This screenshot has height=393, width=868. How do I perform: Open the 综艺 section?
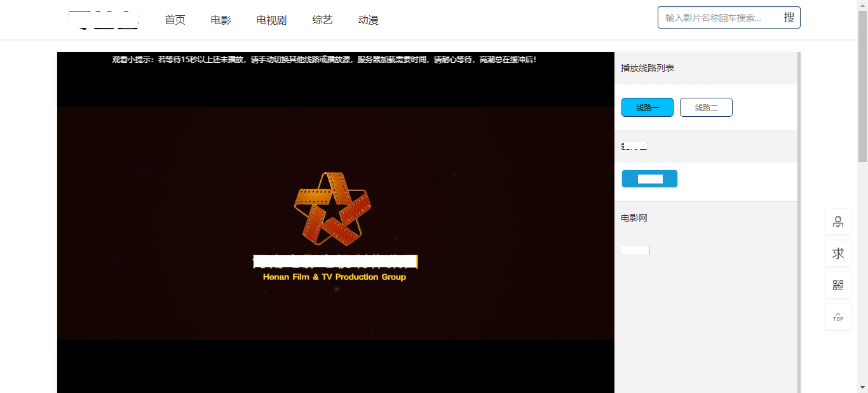(x=322, y=20)
